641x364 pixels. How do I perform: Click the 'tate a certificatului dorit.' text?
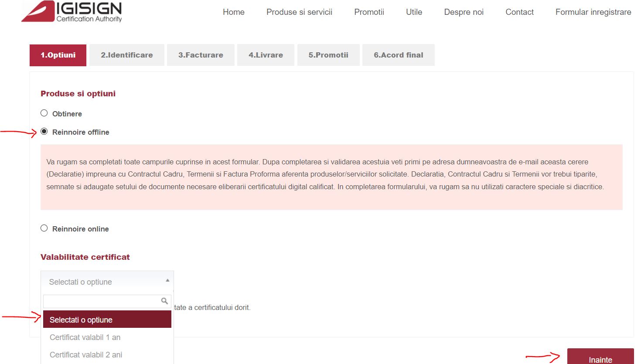[212, 307]
